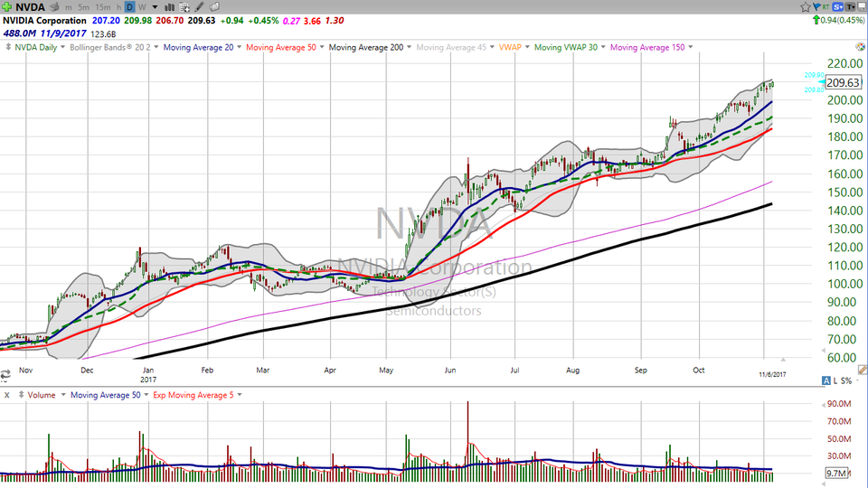The width and height of the screenshot is (868, 488).
Task: Click the Jan 2017 time axis label
Action: coord(147,374)
